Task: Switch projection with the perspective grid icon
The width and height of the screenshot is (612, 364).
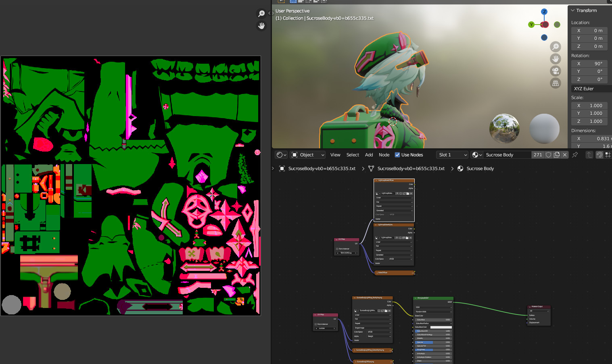Action: [x=556, y=83]
